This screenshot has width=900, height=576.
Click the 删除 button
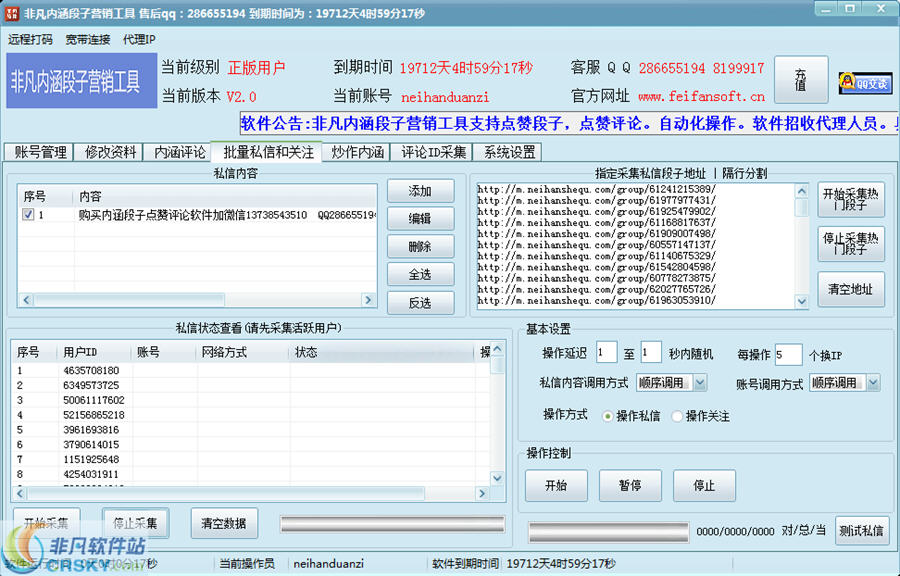pyautogui.click(x=420, y=247)
